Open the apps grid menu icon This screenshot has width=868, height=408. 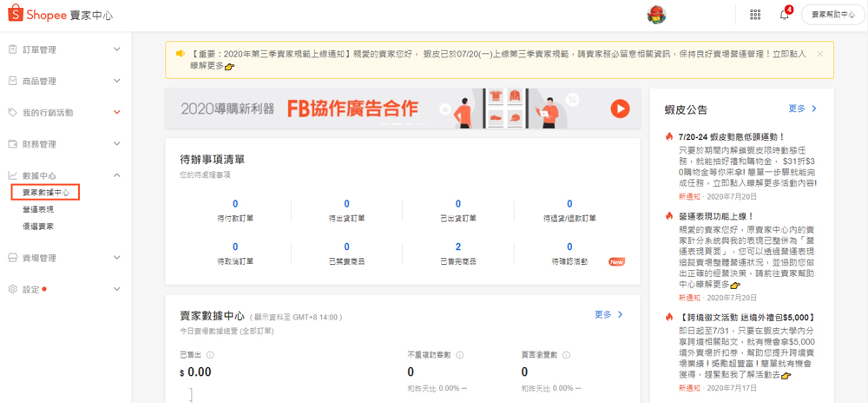755,15
